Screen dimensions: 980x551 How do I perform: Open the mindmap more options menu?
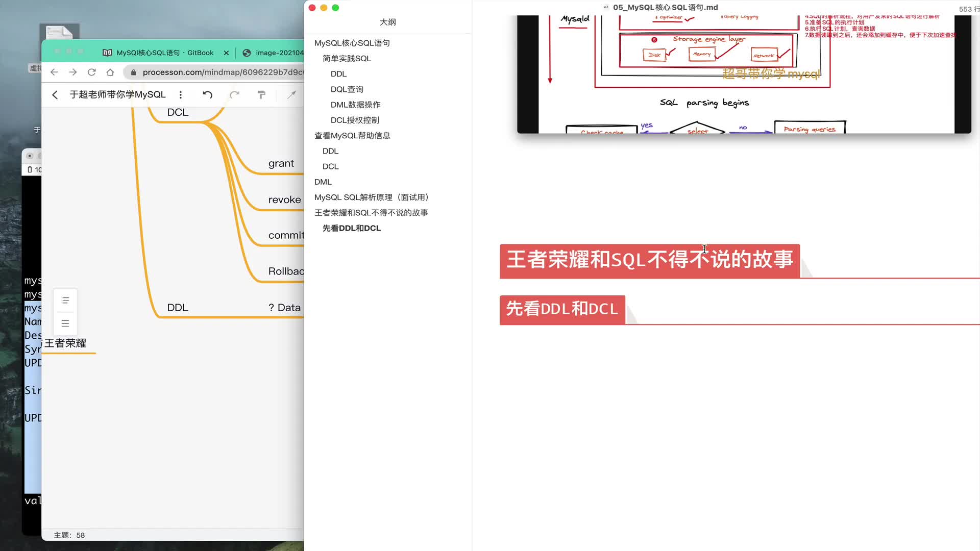coord(181,94)
